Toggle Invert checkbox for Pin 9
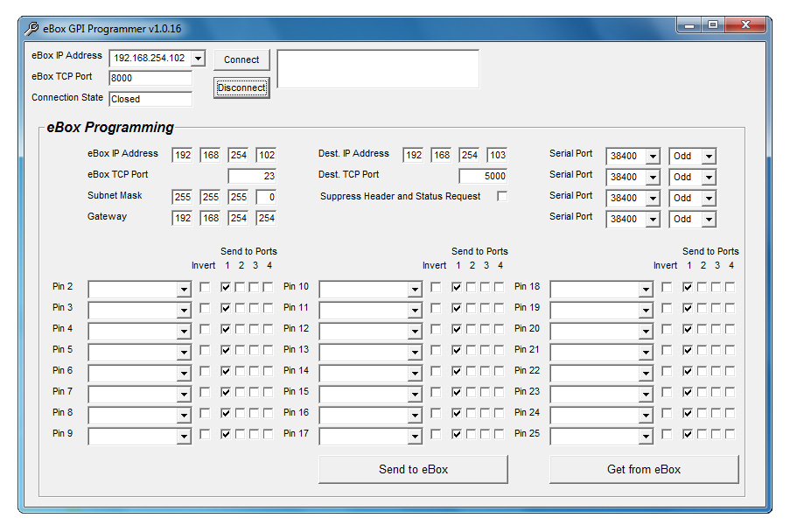 (x=205, y=434)
